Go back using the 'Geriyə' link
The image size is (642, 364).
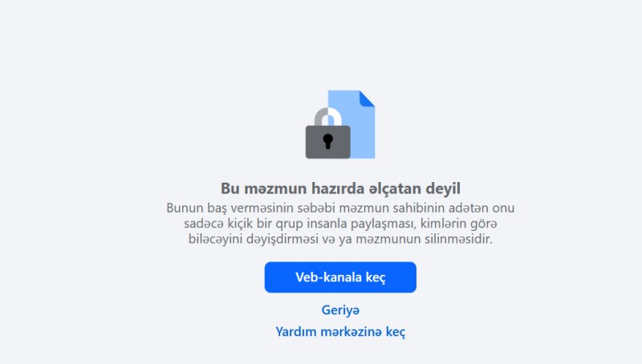point(340,310)
